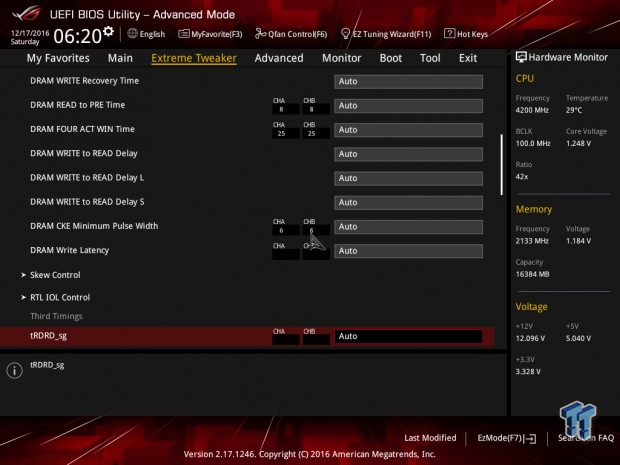This screenshot has height=465, width=620.
Task: Start EZ Tuning Wizard(F11)
Action: (386, 34)
